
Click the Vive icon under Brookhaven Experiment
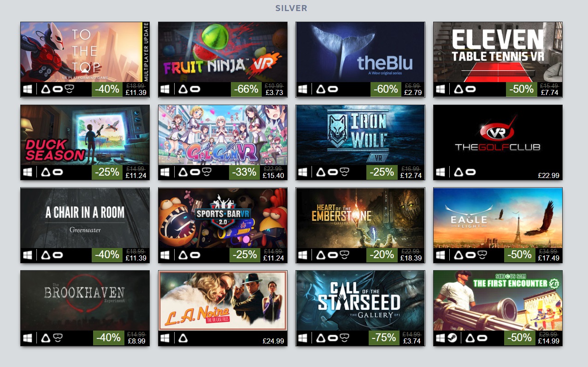click(46, 338)
